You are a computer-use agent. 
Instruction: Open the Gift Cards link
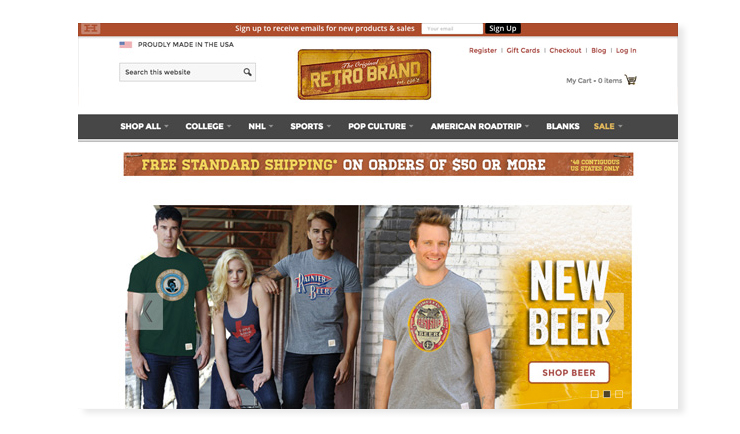click(523, 50)
